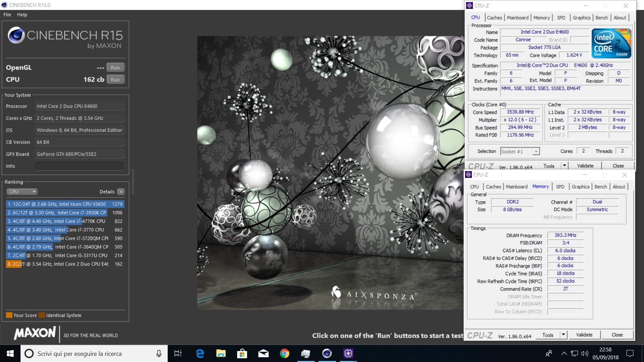Open volume control tray icon
Screen dimensions: 644x362
pyautogui.click(x=585, y=353)
